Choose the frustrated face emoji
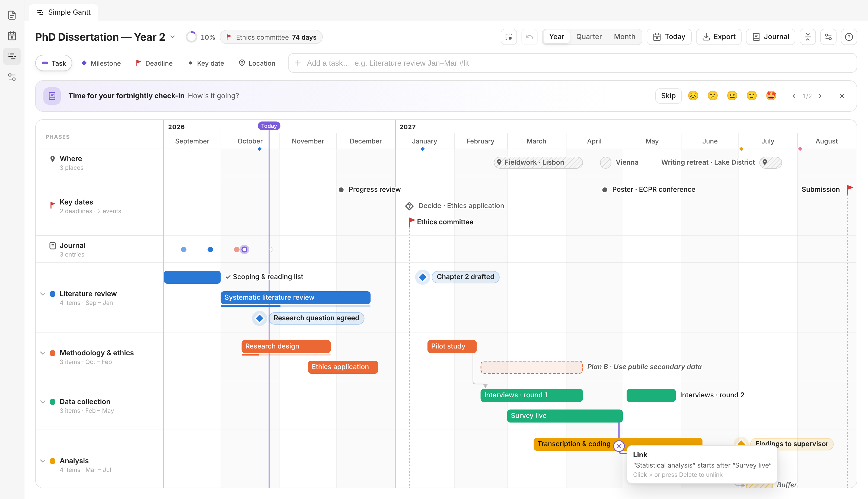This screenshot has width=868, height=499. click(693, 96)
